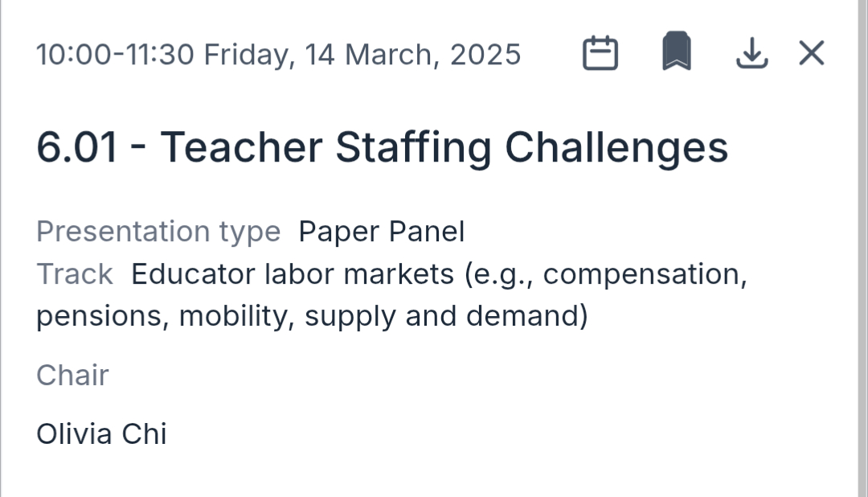The image size is (868, 497).
Task: Click the 10:00-11:30 time range
Action: (116, 55)
